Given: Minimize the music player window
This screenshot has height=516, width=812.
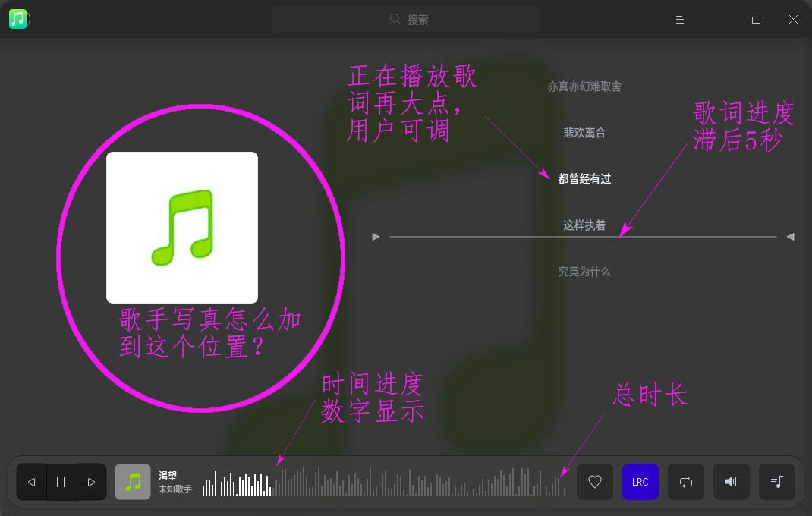Looking at the screenshot, I should [x=718, y=20].
